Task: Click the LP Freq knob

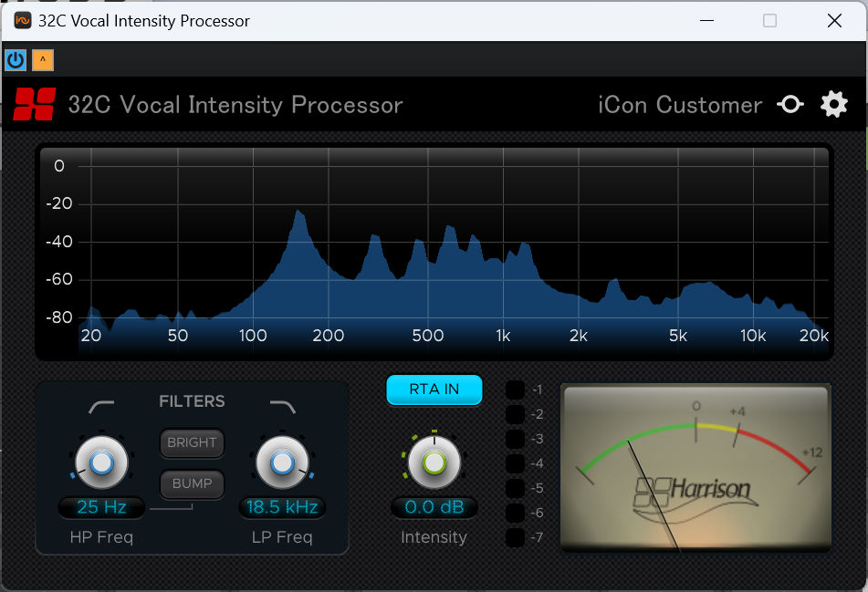Action: click(x=282, y=462)
